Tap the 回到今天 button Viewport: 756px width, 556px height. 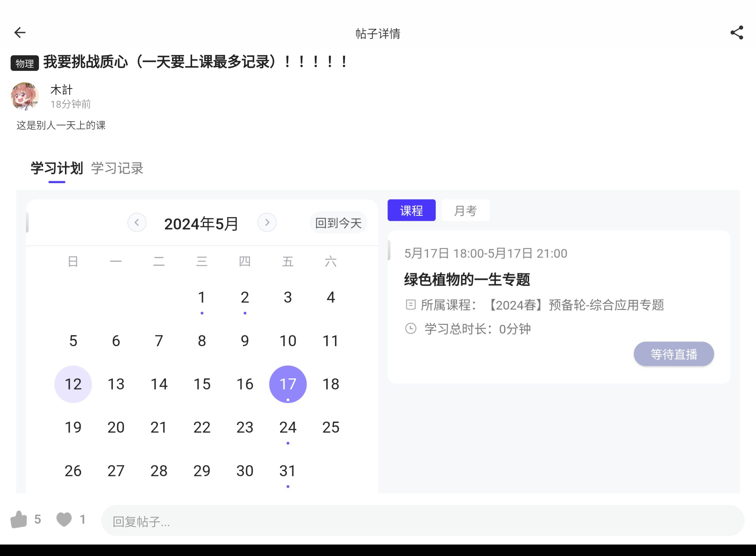(x=338, y=223)
